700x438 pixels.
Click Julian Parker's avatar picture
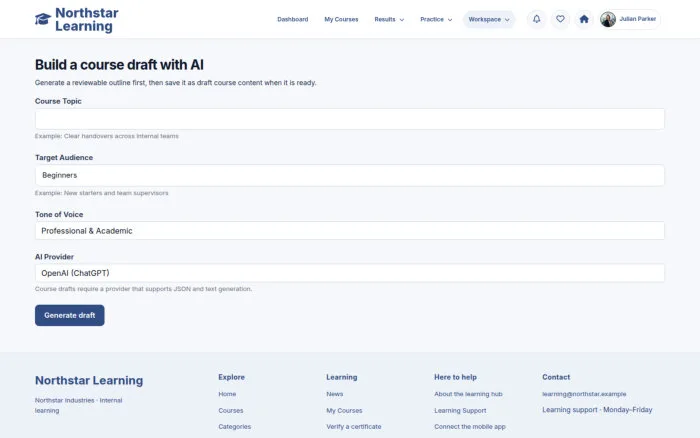[608, 19]
